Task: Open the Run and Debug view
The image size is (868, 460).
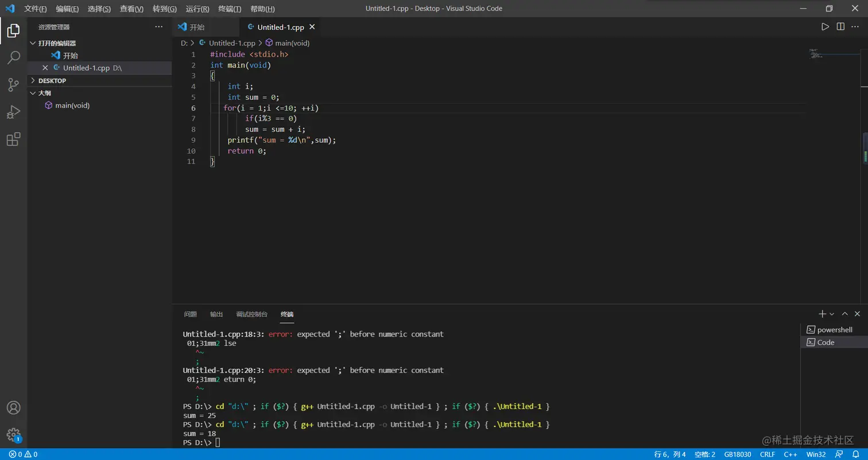Action: (13, 112)
